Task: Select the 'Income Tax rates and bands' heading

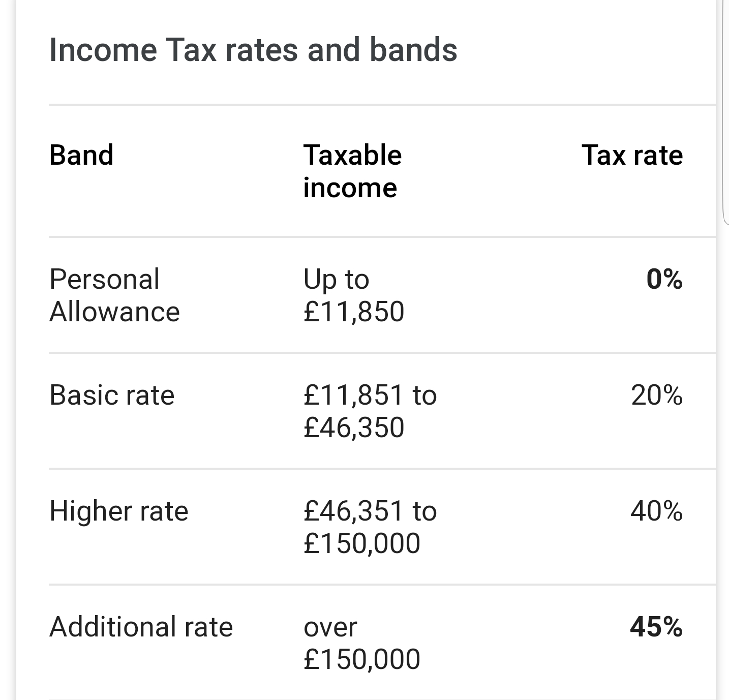Action: 253,50
